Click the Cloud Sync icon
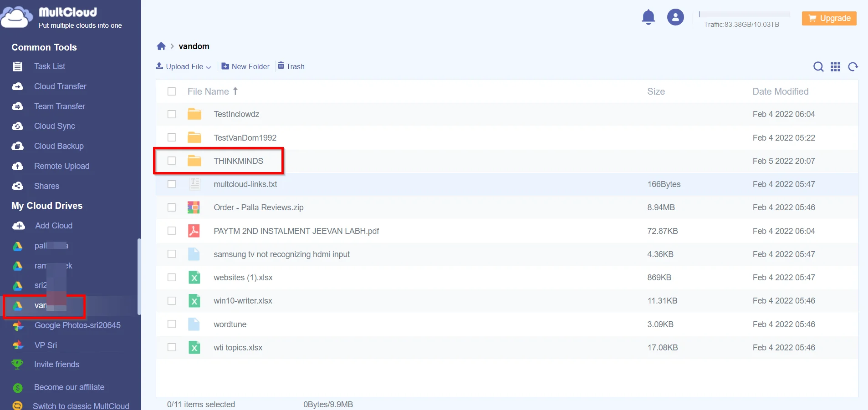The image size is (868, 410). point(17,126)
